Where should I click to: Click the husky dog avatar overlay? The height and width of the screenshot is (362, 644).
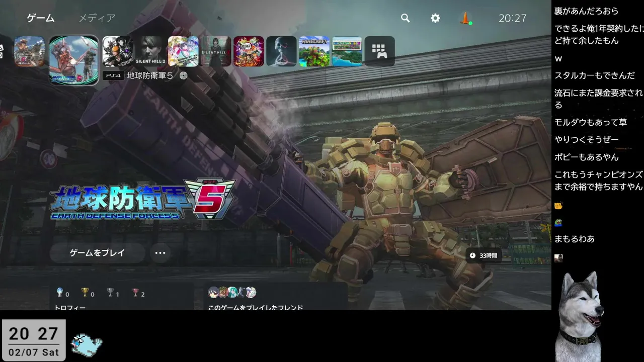click(580, 317)
